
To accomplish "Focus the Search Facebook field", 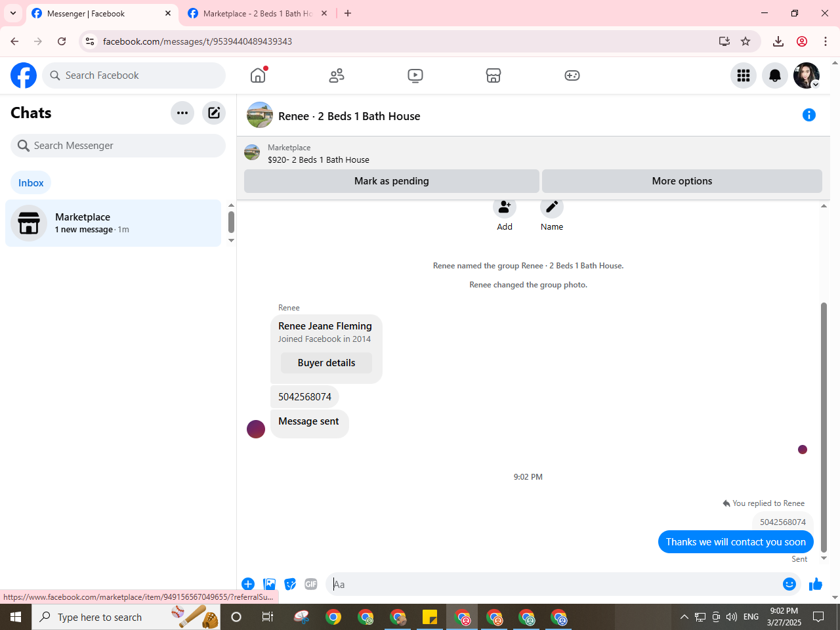I will tap(134, 75).
